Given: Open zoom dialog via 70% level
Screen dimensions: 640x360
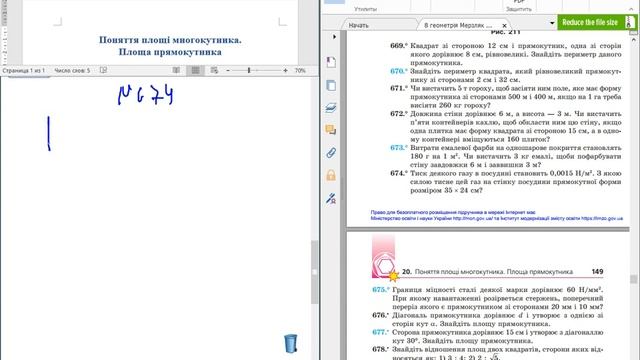Looking at the screenshot, I should (x=300, y=71).
